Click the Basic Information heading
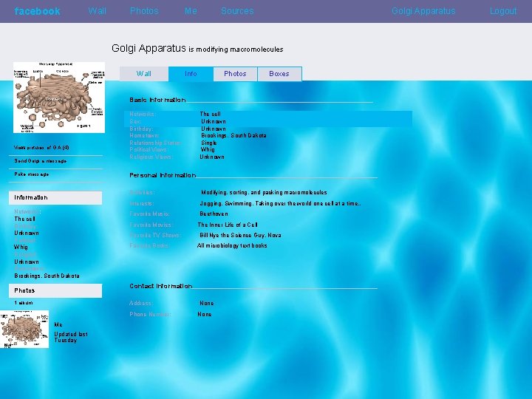Screen dimensions: 532x399 pyautogui.click(x=157, y=100)
